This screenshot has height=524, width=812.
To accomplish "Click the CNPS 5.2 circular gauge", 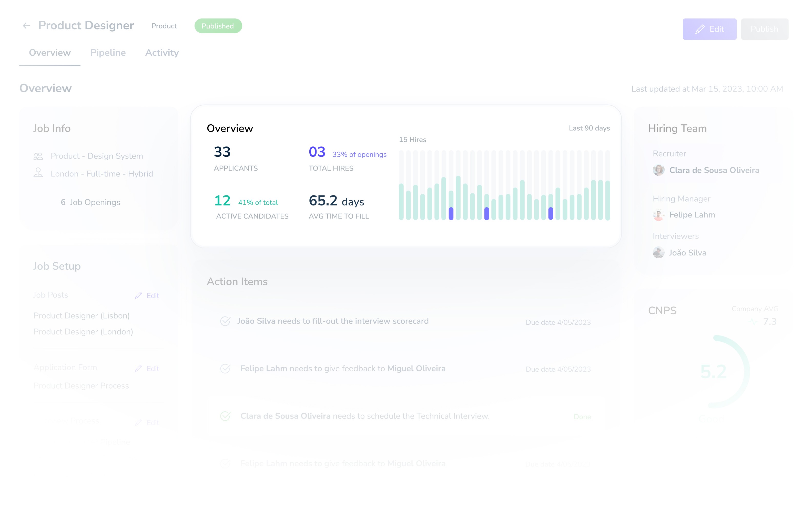I will point(713,372).
